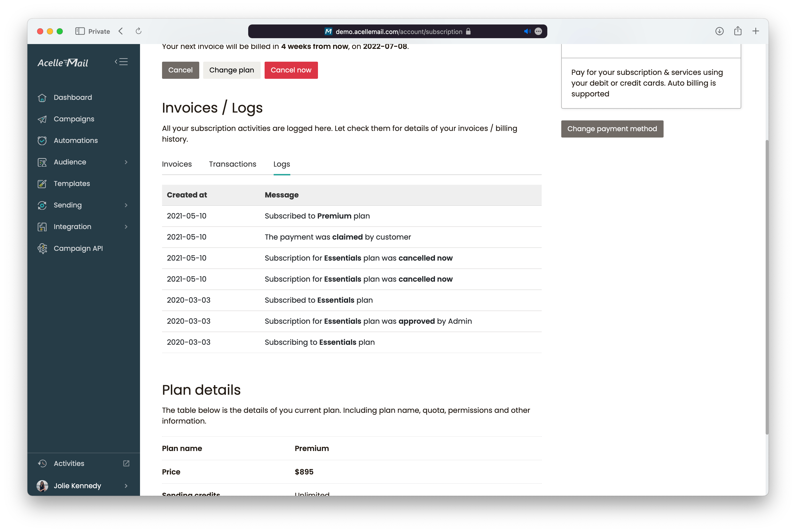The image size is (796, 532).
Task: Switch to the Invoices tab
Action: [x=177, y=164]
